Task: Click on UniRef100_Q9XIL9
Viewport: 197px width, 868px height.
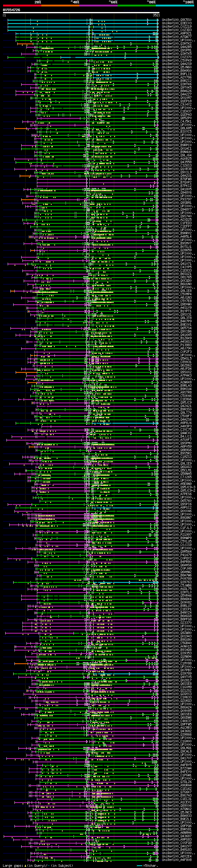Action: (177, 172)
